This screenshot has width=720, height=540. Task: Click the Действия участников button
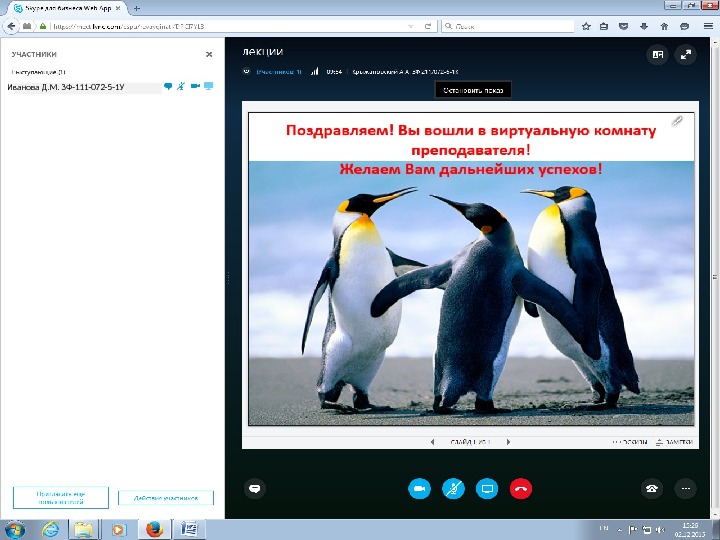[166, 498]
